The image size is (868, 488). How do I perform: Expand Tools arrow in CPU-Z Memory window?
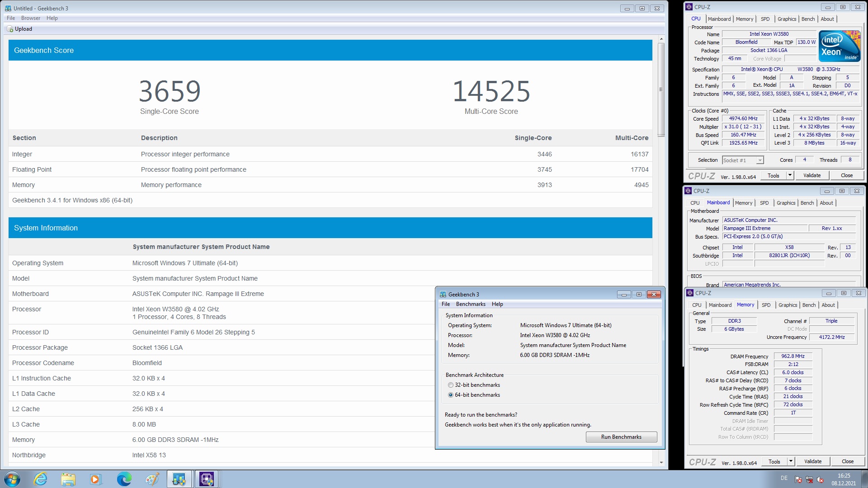click(x=791, y=461)
